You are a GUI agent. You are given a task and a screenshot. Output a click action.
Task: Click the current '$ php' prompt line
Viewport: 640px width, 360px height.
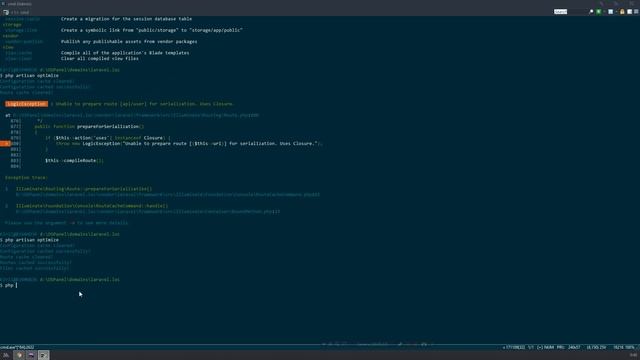click(x=9, y=285)
